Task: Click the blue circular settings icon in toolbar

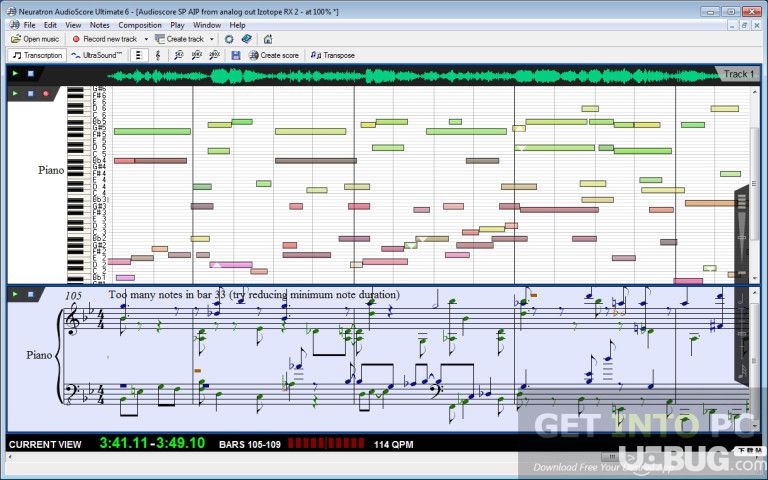Action: pyautogui.click(x=229, y=39)
